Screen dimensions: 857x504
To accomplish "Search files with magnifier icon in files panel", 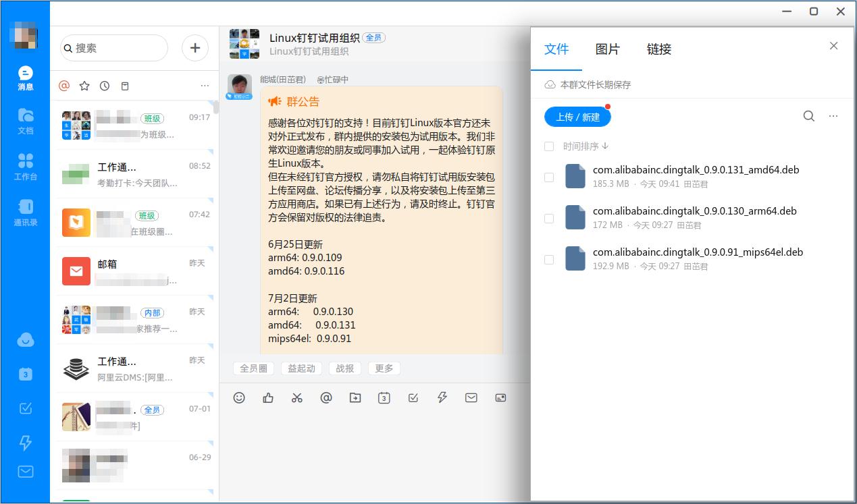I will [809, 116].
